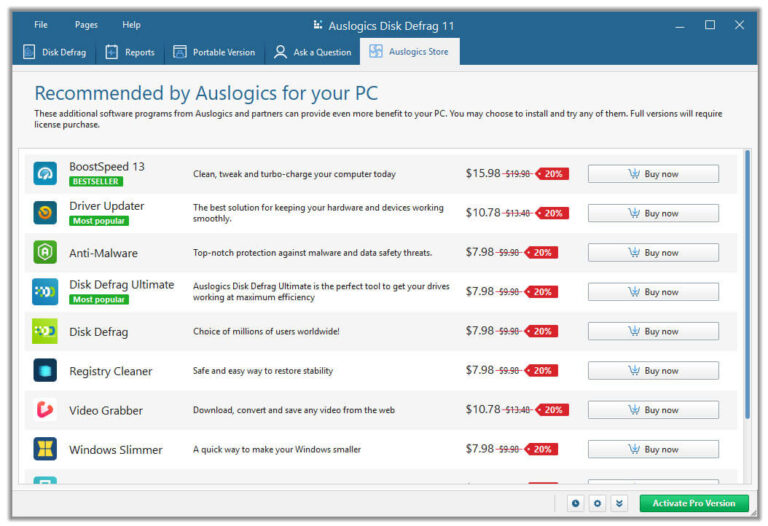Viewport: 768px width, 526px height.
Task: Click the green Disk Defrag product icon
Action: click(x=45, y=331)
